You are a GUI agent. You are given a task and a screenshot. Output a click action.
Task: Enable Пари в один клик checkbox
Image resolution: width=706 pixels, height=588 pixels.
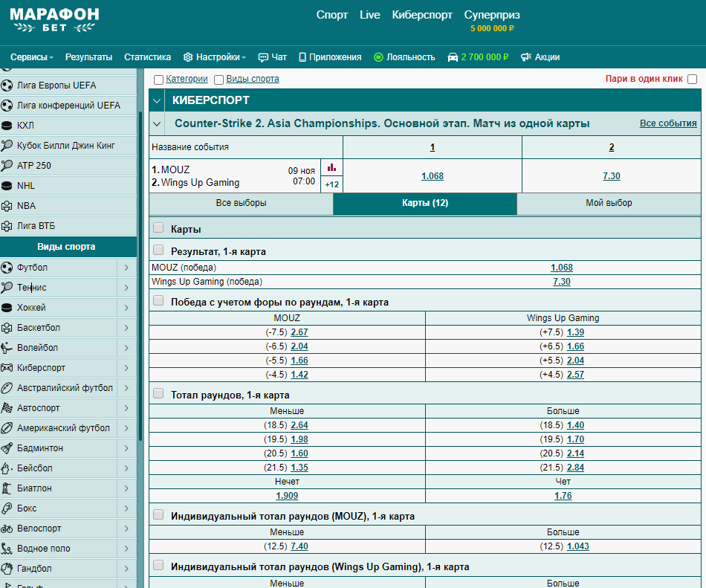coord(693,80)
